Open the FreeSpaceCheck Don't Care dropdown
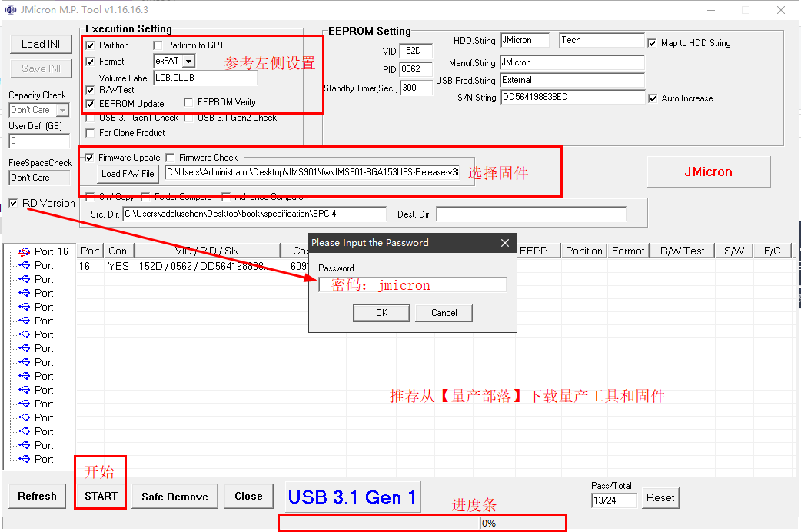The height and width of the screenshot is (532, 801). coord(39,178)
